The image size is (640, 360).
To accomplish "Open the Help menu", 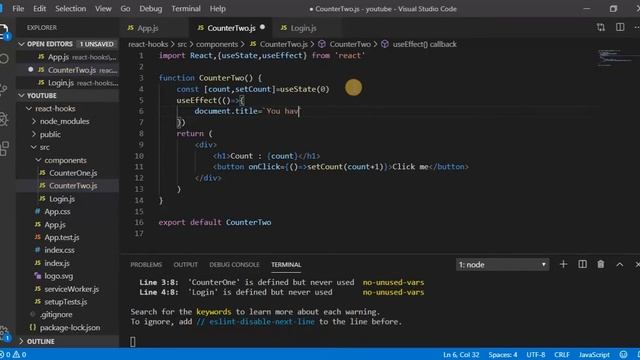I will 218,9.
